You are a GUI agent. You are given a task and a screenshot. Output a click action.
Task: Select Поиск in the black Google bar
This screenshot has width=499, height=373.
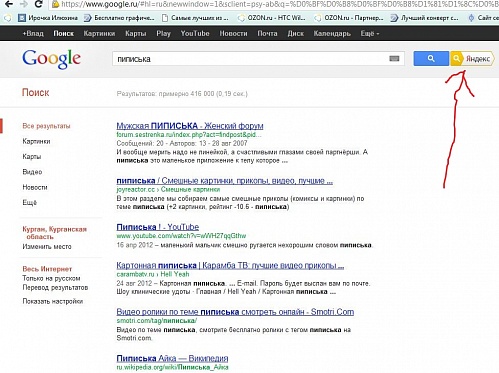coord(63,33)
